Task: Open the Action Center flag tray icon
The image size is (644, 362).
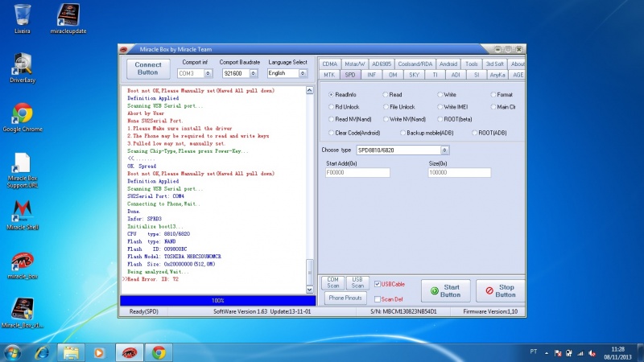Action: (x=558, y=353)
